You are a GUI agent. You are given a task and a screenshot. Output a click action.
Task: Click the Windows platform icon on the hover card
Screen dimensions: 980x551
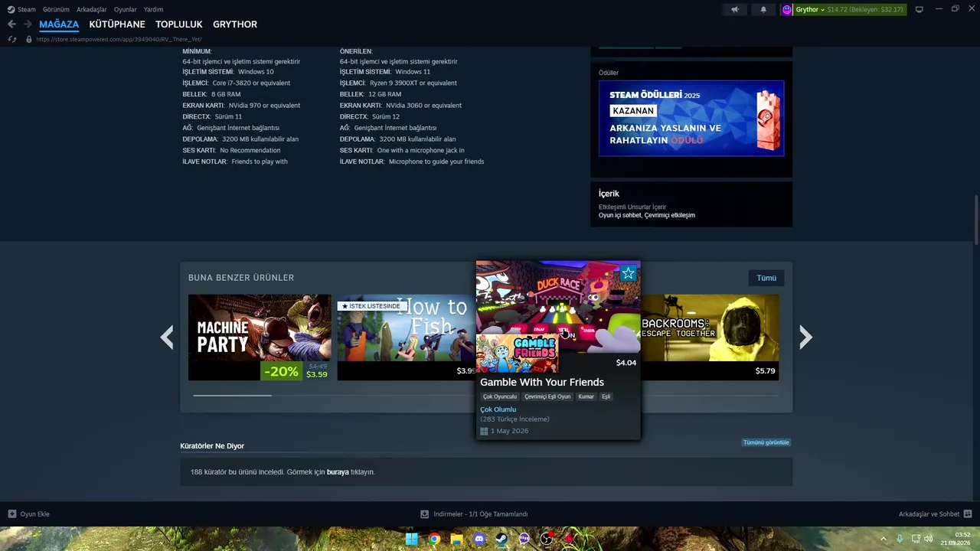(x=484, y=431)
